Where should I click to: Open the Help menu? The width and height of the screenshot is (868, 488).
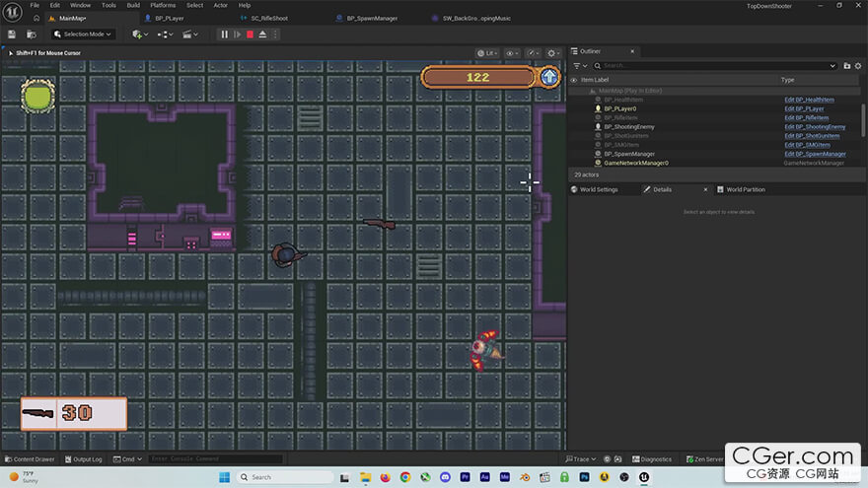[245, 5]
